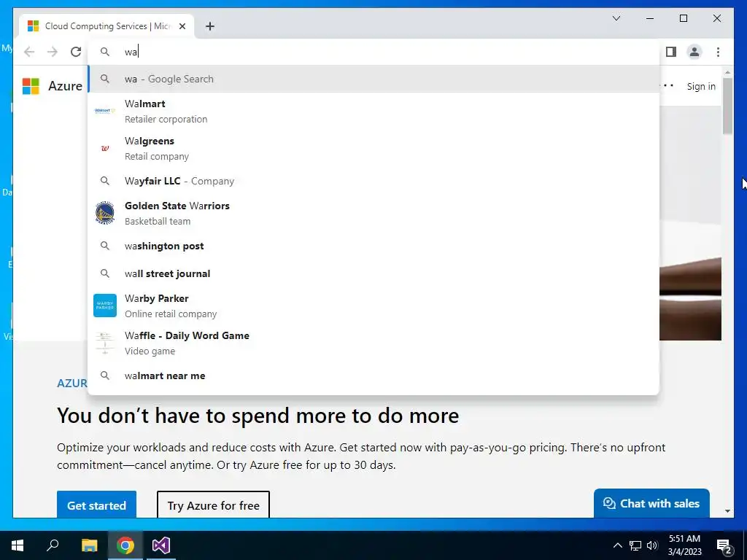
Task: Select 'wa - Google Search' suggestion
Action: click(373, 79)
